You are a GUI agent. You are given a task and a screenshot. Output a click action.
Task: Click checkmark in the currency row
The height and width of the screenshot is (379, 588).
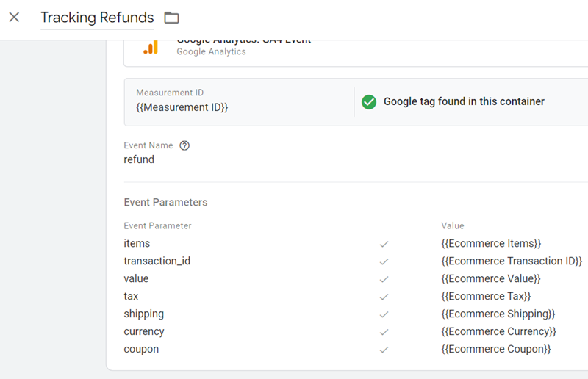(x=384, y=332)
